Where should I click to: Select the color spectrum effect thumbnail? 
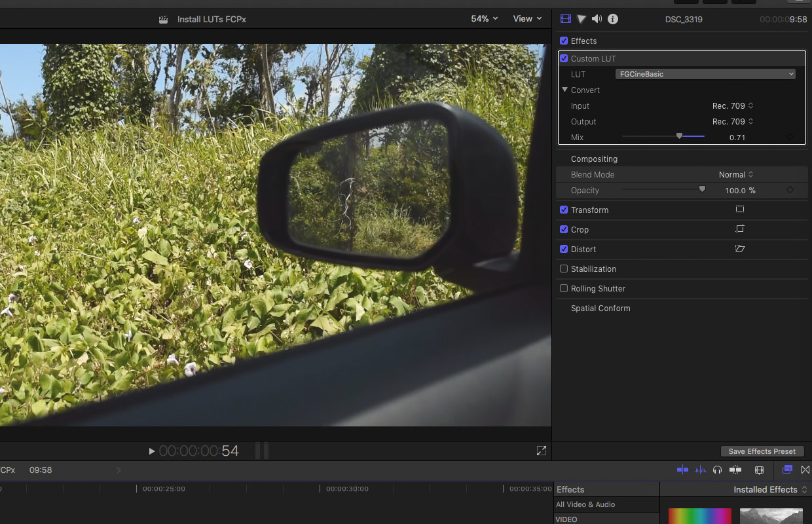(x=700, y=516)
